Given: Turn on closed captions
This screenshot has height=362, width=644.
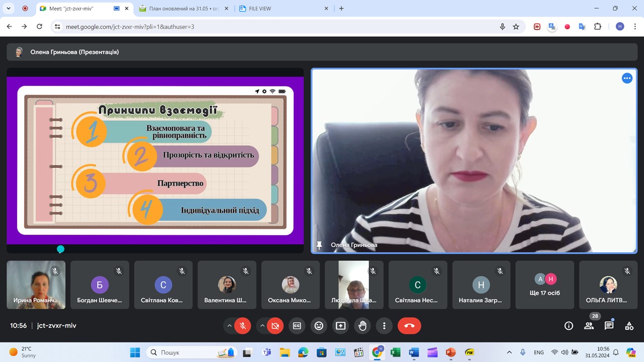Looking at the screenshot, I should pyautogui.click(x=297, y=326).
